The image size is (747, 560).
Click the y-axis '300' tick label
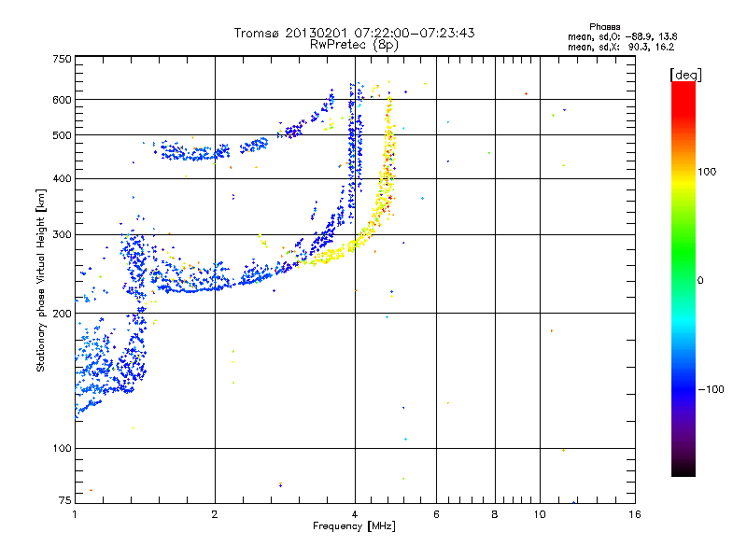pyautogui.click(x=62, y=235)
